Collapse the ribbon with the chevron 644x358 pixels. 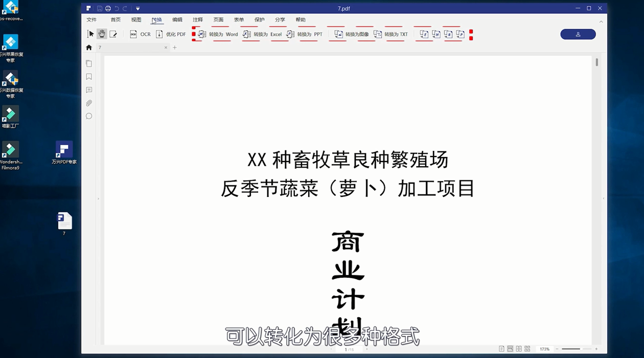click(601, 21)
